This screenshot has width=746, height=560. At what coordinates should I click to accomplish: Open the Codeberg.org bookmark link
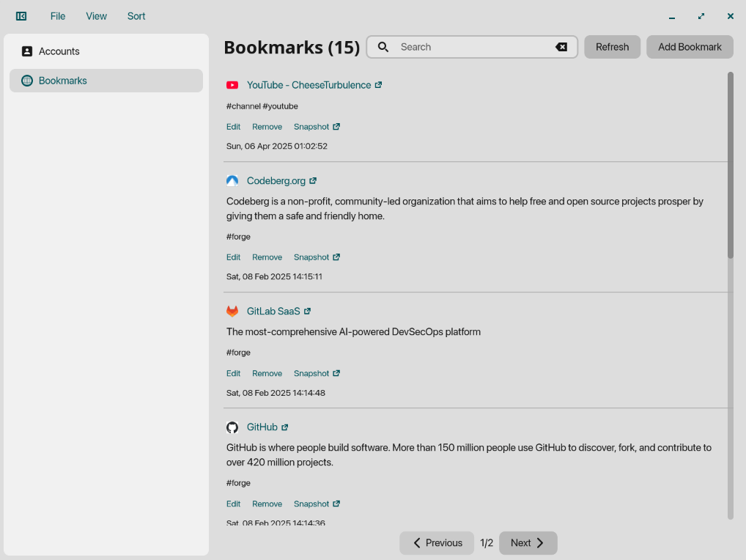tap(276, 181)
